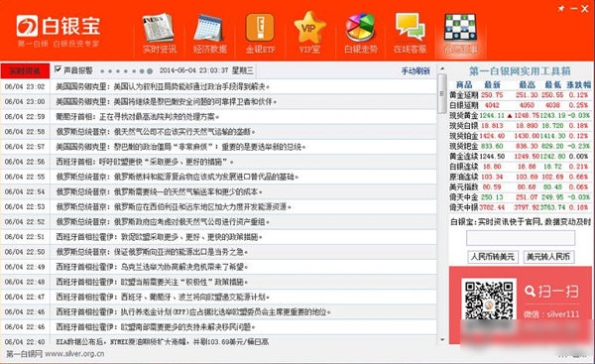Open the 06/04 22:49 乌克兰选举 news item
Image resolution: width=595 pixels, height=364 pixels.
pos(218,267)
